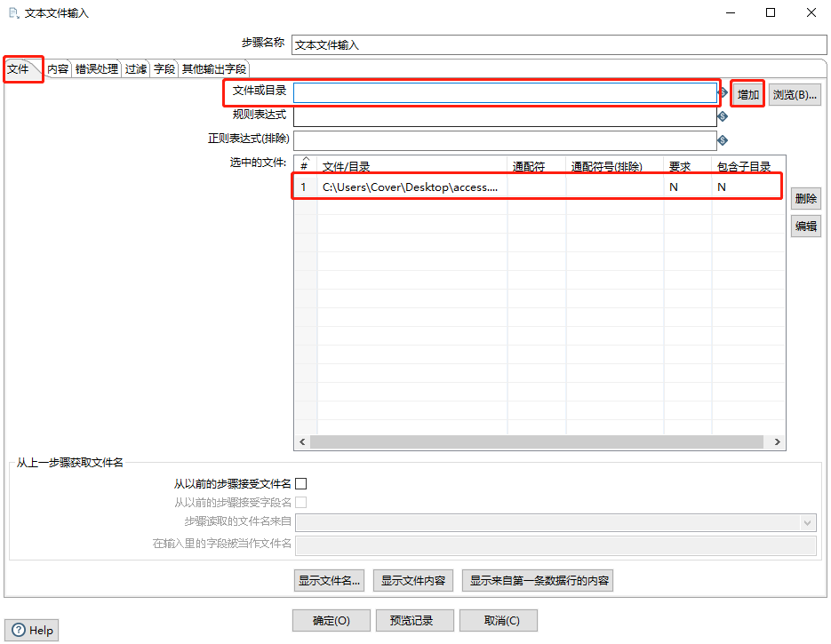Open Help via the question mark icon
The width and height of the screenshot is (831, 644).
click(19, 630)
